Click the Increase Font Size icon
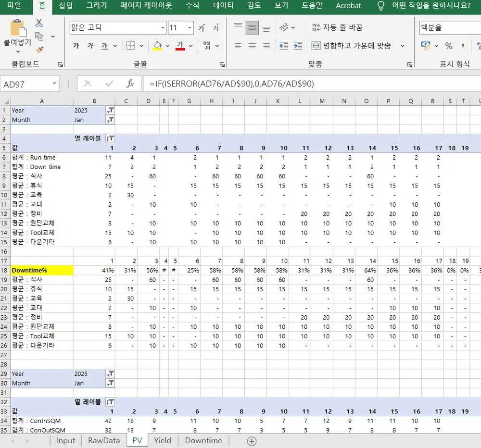 coord(202,28)
